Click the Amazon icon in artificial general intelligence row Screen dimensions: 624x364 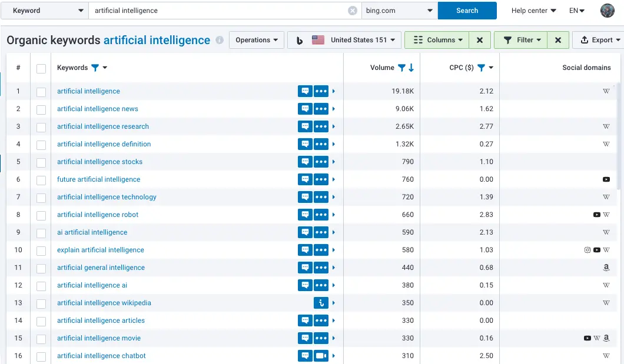pos(606,268)
